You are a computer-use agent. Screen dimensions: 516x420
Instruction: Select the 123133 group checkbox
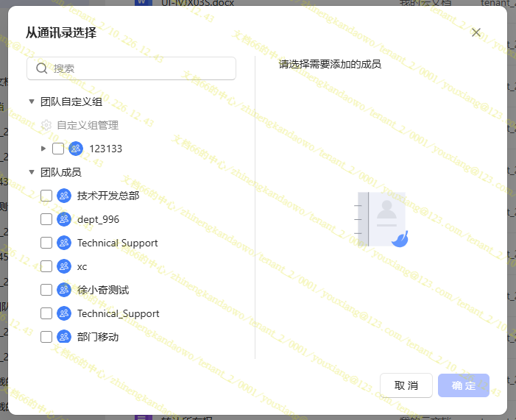point(58,149)
